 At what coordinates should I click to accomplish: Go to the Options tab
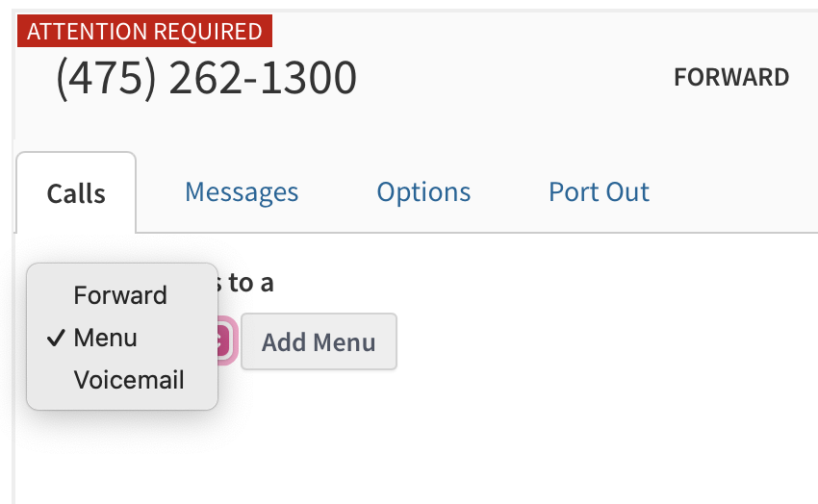point(423,192)
